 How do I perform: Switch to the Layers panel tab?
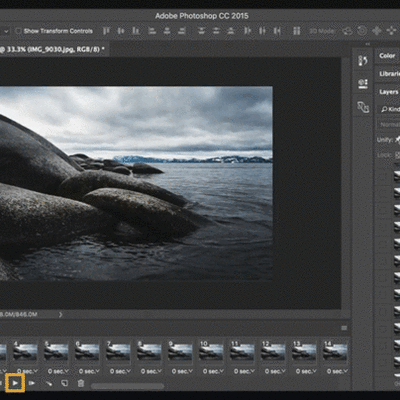click(x=389, y=92)
